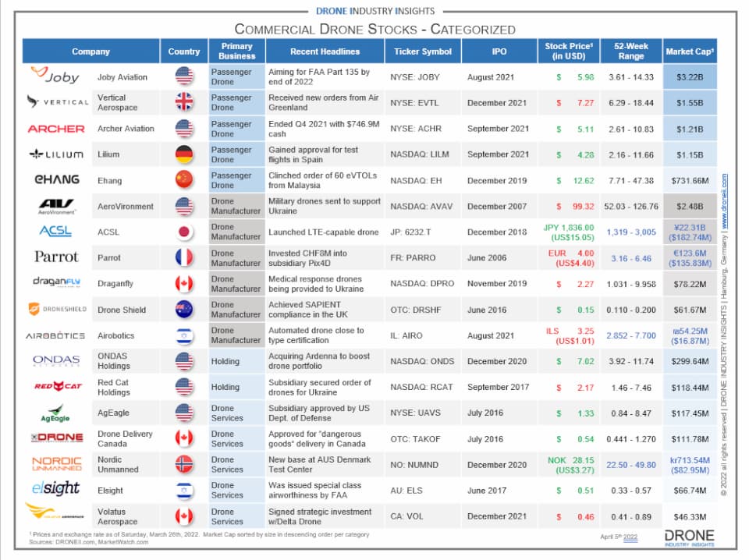The height and width of the screenshot is (560, 749).
Task: Click the AeroVironment gray $2.48B market cap cell
Action: (689, 207)
